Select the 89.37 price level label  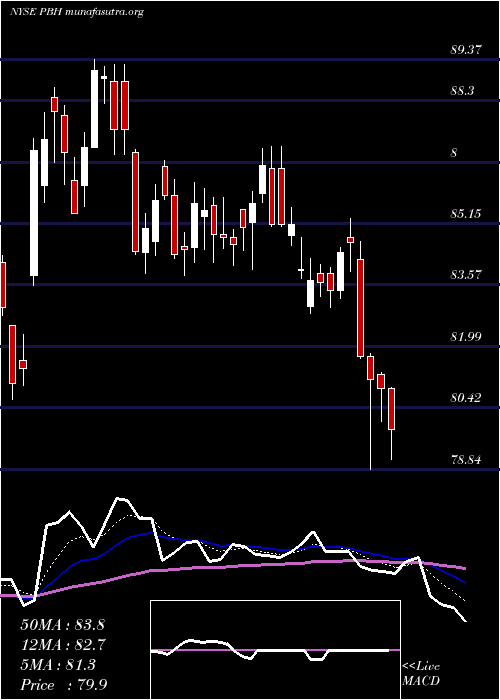pos(466,50)
